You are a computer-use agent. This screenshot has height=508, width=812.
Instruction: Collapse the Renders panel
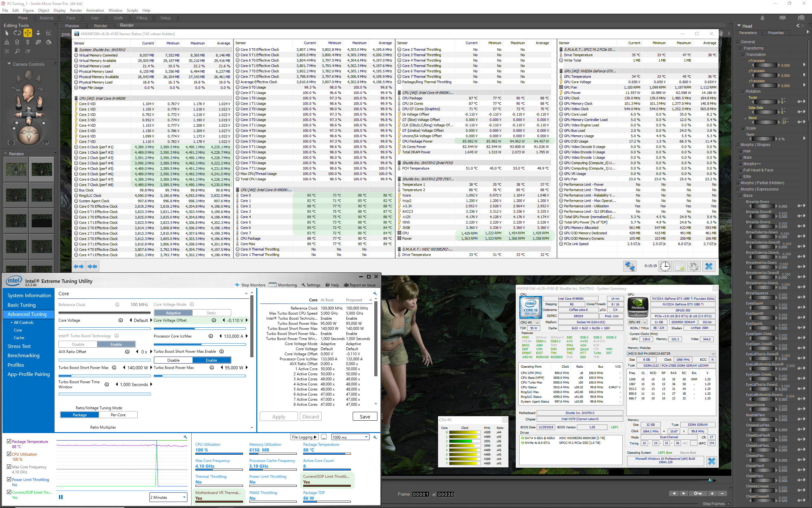pyautogui.click(x=5, y=154)
